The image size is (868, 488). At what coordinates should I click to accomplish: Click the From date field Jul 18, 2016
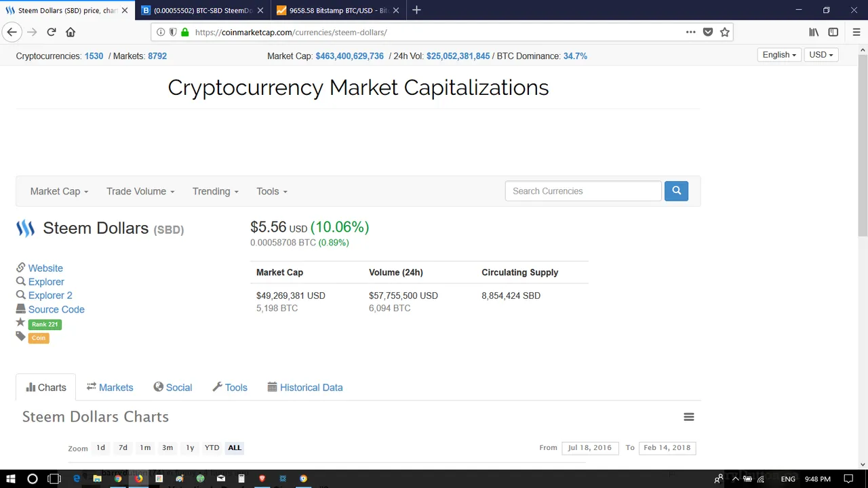point(590,447)
